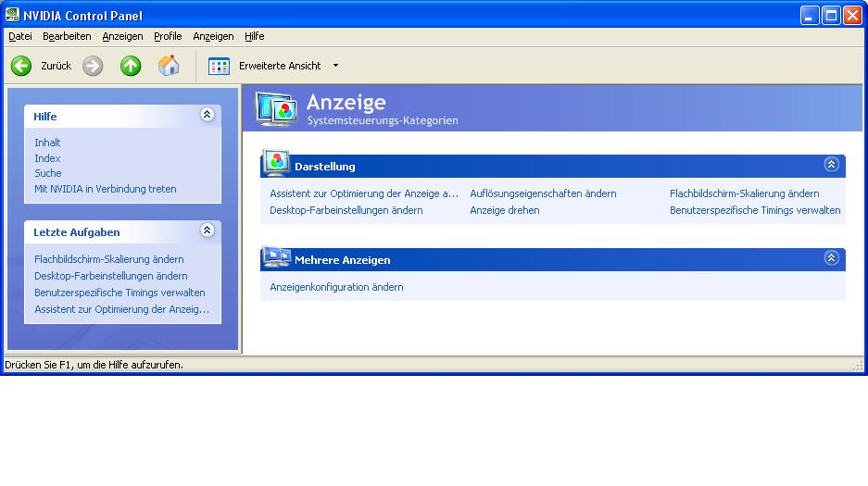Open Anzeigenkonfiguration ändern link

coord(336,287)
